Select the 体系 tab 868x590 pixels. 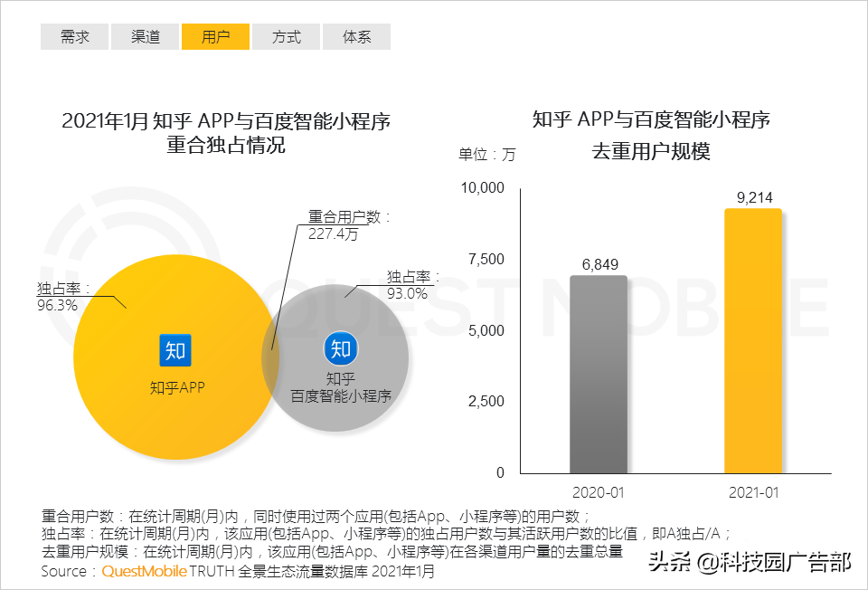point(356,36)
